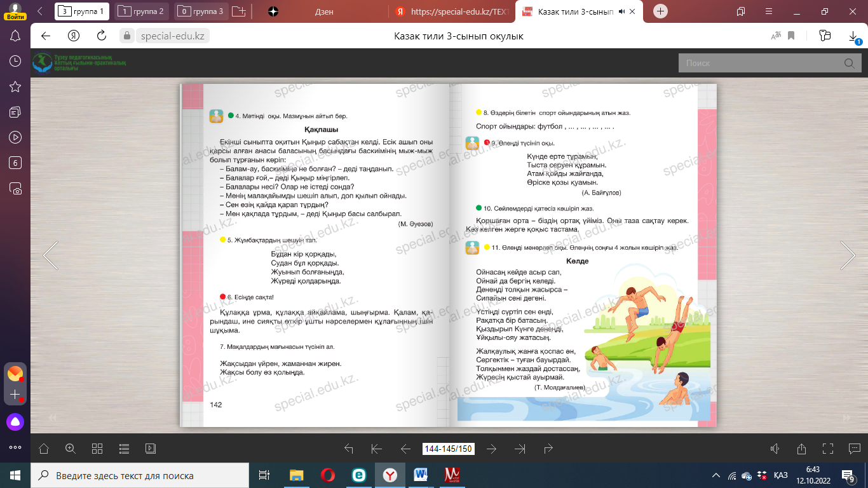
Task: Launch Alice assistant from the sidebar
Action: coord(15,421)
